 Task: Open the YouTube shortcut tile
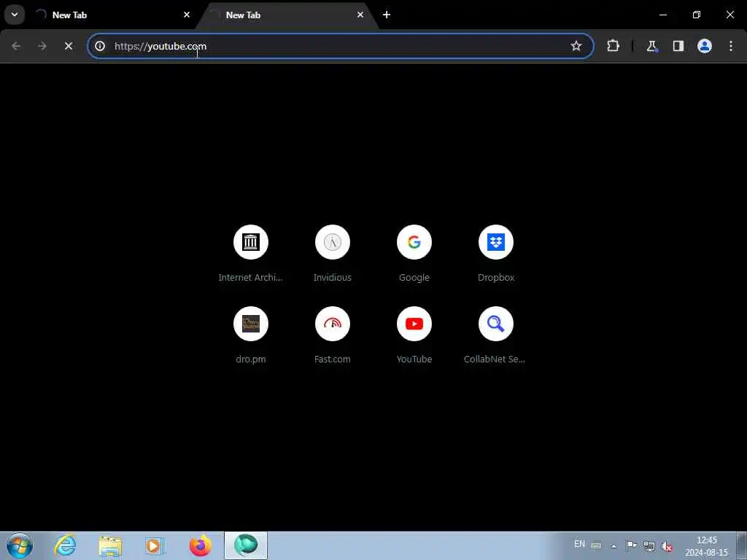414,335
